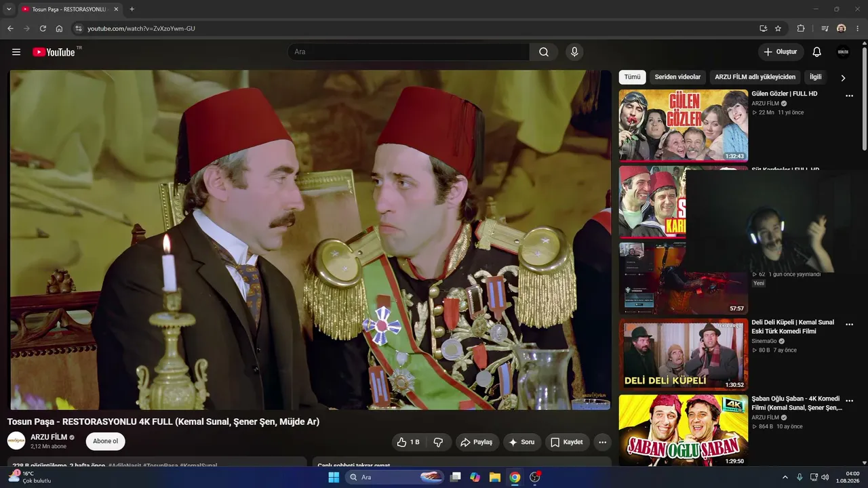Start voice search with the microphone icon
This screenshot has width=868, height=488.
click(x=574, y=52)
